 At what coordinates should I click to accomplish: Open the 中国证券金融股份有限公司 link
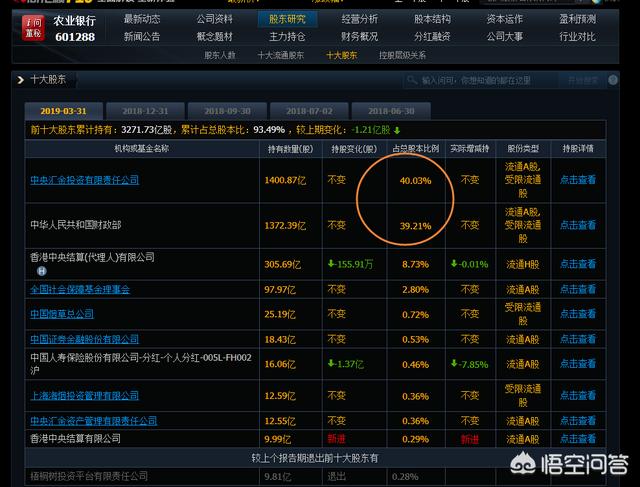(84, 339)
